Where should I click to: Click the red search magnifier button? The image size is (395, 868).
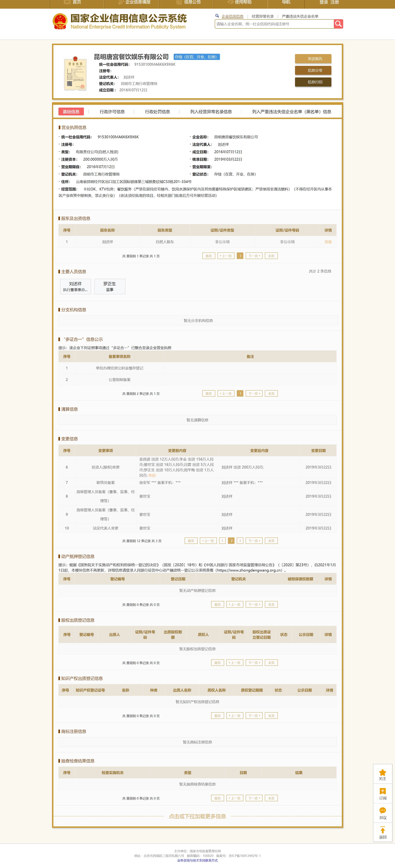338,24
